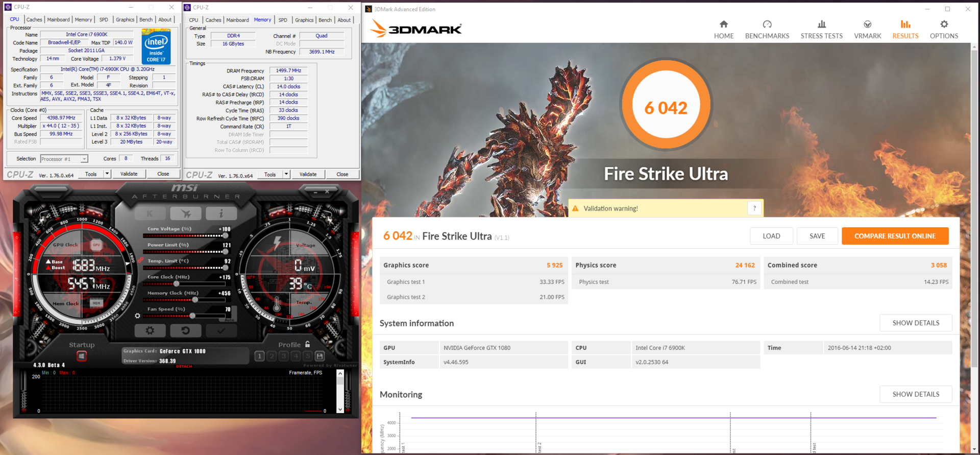
Task: Click the fan speed small gear icon
Action: (x=137, y=316)
